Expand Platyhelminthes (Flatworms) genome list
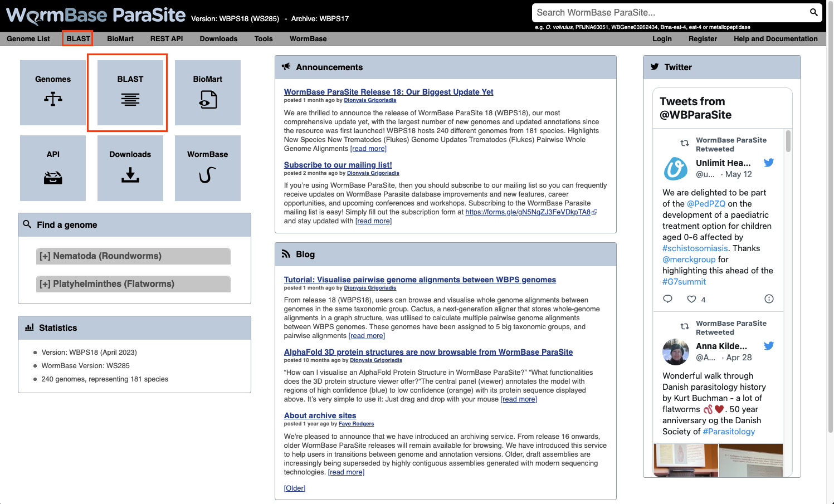Image resolution: width=834 pixels, height=504 pixels. 133,284
